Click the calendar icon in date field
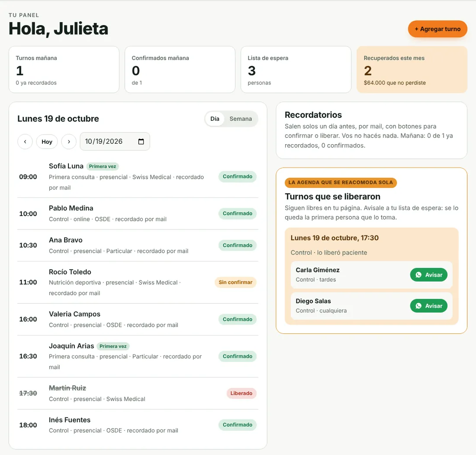 click(141, 142)
